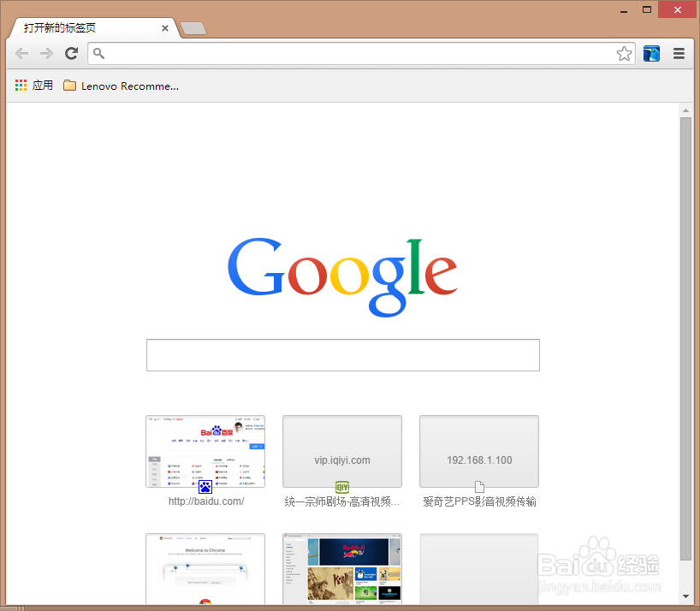Maximize the Chrome window
Image resolution: width=700 pixels, height=611 pixels.
(x=646, y=9)
